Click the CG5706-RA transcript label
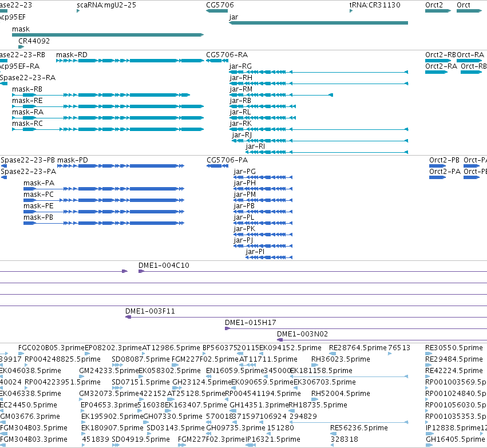 (x=227, y=55)
